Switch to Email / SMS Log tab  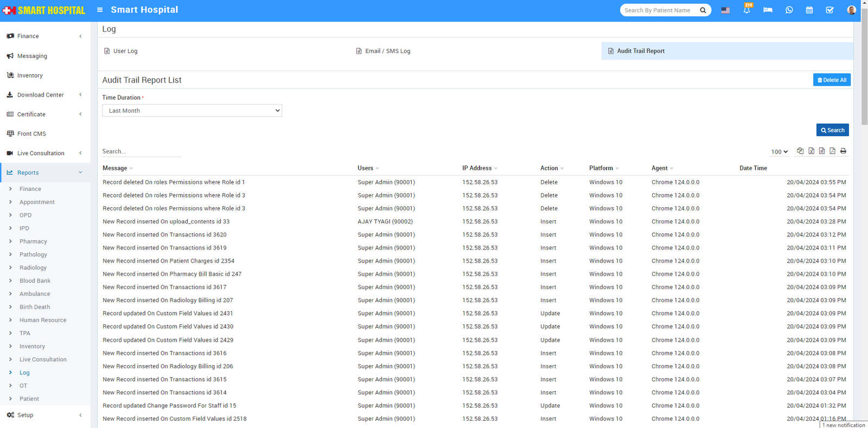pyautogui.click(x=387, y=51)
